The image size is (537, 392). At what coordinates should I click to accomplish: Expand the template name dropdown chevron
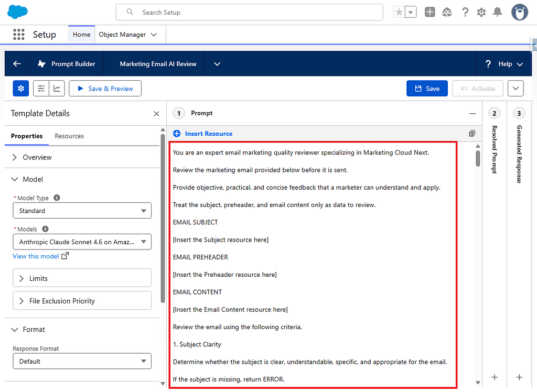click(x=217, y=64)
